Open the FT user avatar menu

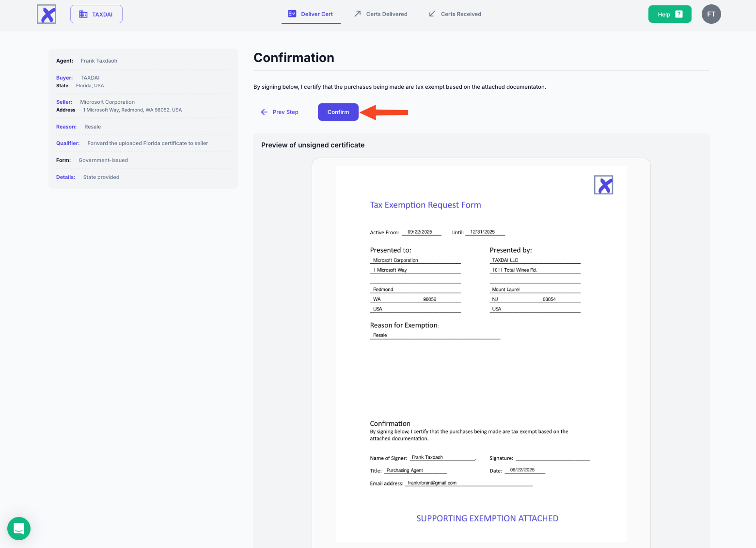pos(711,14)
